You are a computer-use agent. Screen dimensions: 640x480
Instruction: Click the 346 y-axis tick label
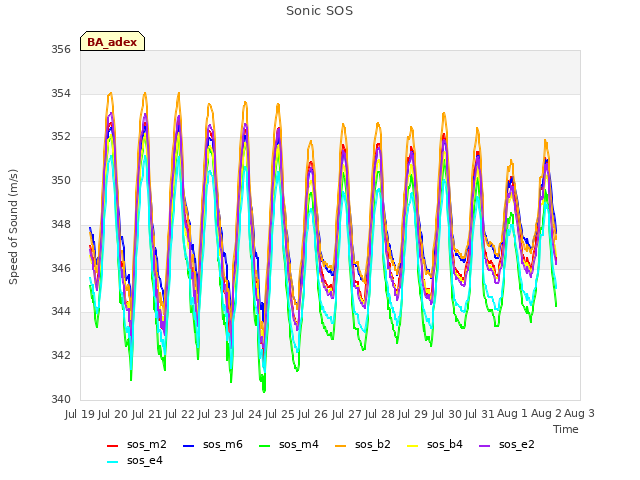(x=61, y=268)
